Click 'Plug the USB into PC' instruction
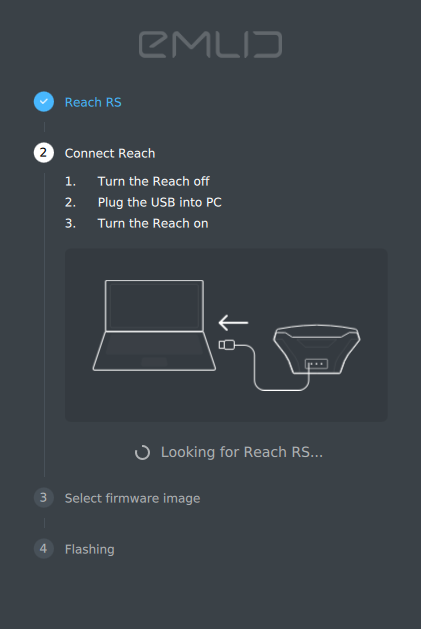Image resolution: width=421 pixels, height=629 pixels. [x=159, y=202]
